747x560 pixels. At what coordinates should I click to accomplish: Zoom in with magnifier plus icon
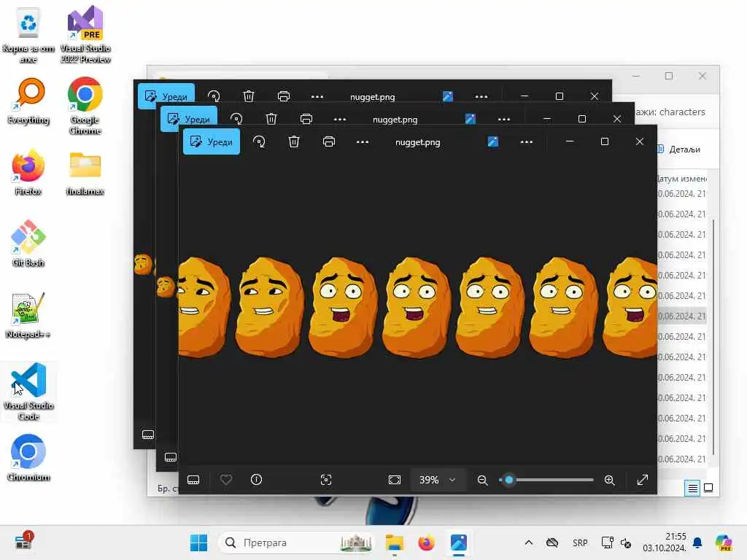pyautogui.click(x=609, y=480)
